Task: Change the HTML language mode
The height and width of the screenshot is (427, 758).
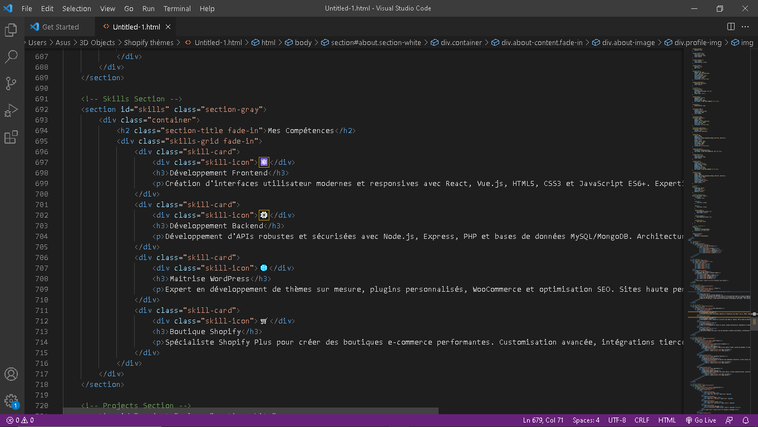Action: 666,420
